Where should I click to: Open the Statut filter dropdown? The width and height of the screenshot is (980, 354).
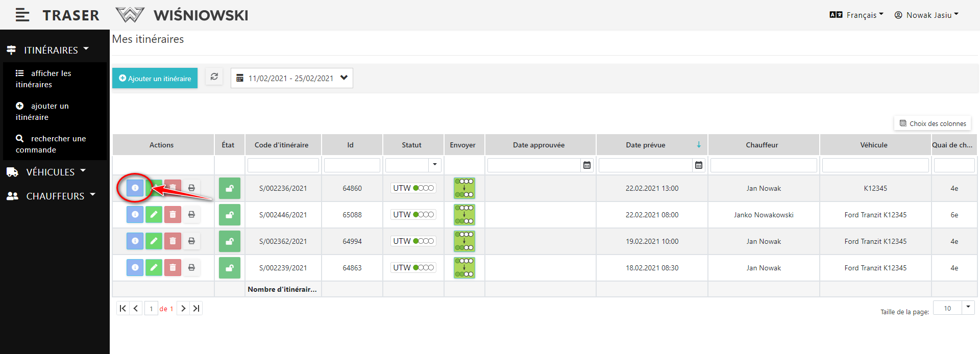coord(434,165)
